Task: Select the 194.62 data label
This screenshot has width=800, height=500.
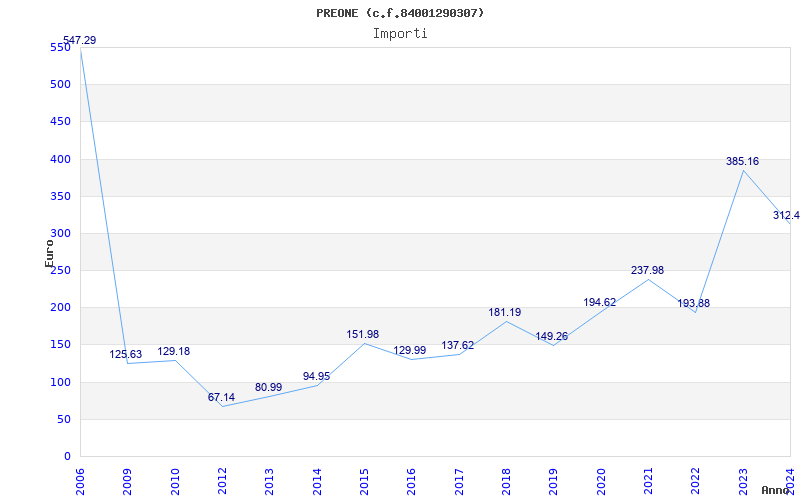Action: 599,302
